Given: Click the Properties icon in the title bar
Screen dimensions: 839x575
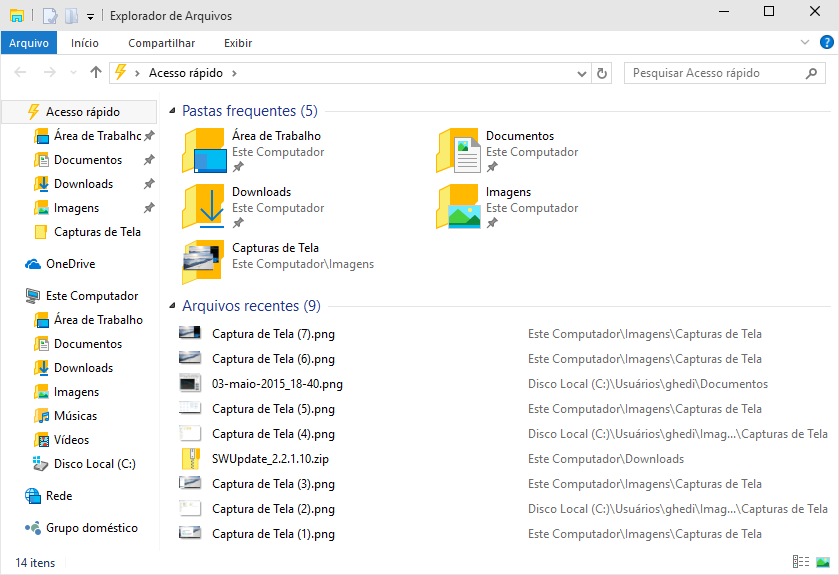Looking at the screenshot, I should 50,15.
